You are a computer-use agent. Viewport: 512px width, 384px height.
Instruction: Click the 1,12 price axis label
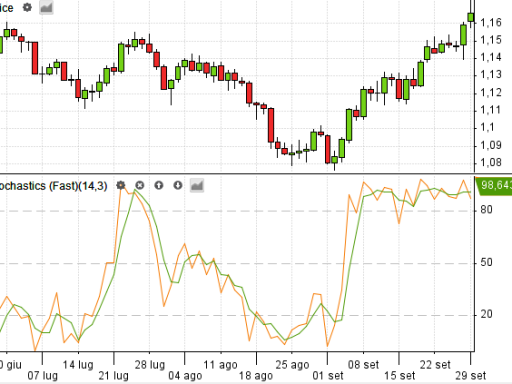[x=491, y=93]
